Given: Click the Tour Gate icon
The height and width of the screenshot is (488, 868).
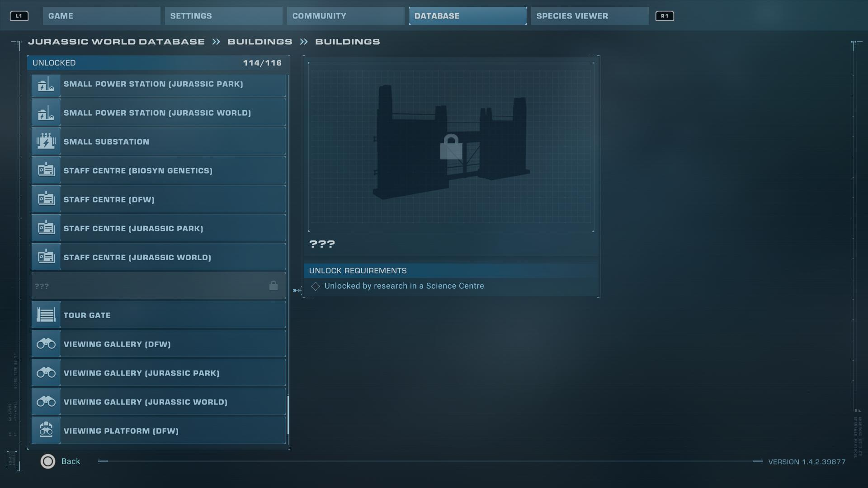Looking at the screenshot, I should pyautogui.click(x=46, y=315).
